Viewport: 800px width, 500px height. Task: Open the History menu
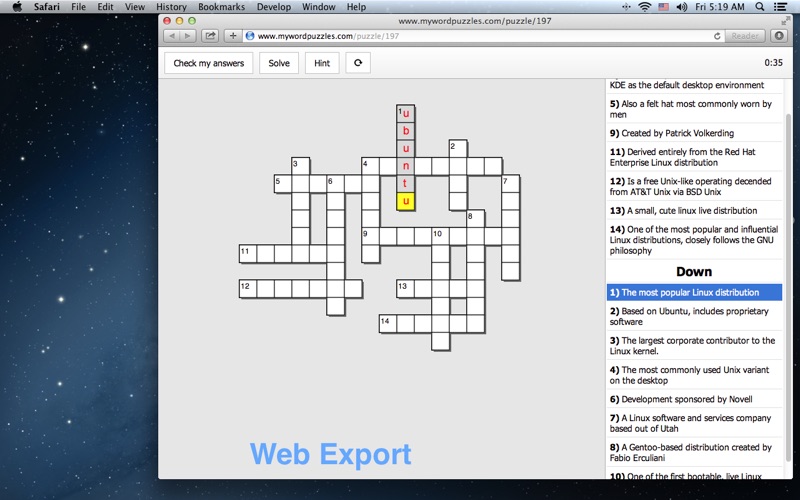(x=171, y=7)
